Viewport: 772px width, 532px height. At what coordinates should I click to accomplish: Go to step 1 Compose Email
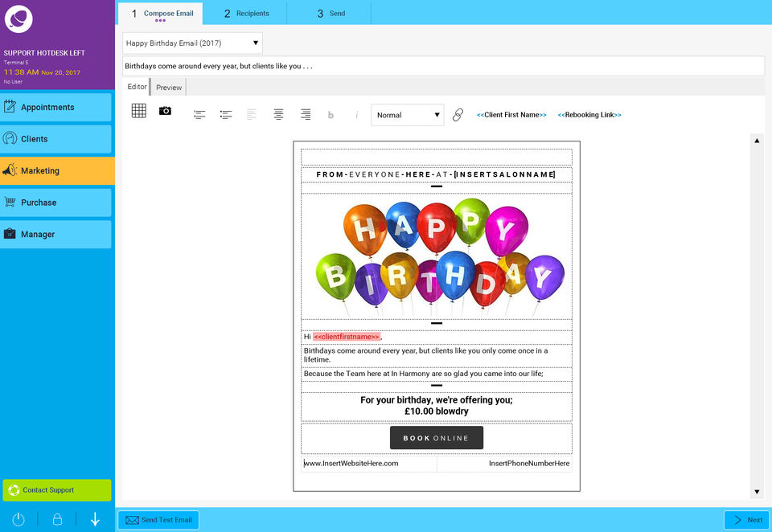click(x=161, y=13)
